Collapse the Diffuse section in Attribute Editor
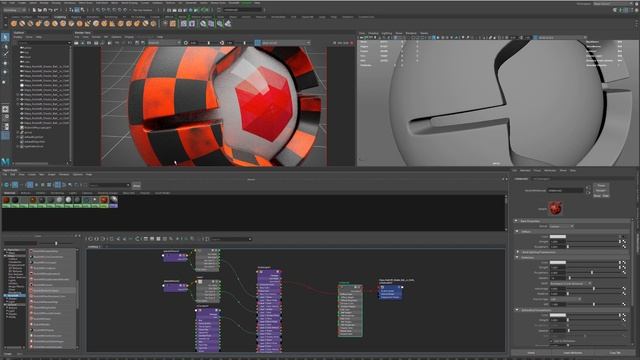The image size is (640, 360). [517, 231]
